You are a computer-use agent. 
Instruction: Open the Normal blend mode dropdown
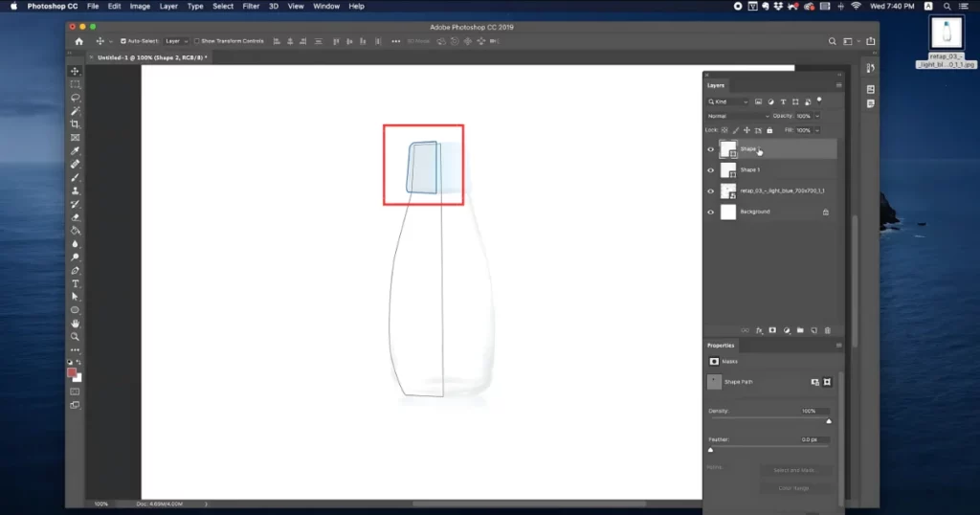738,116
